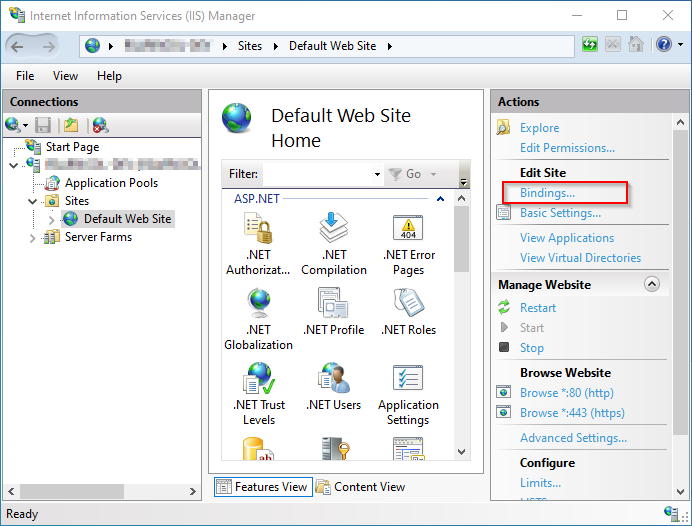The image size is (692, 526).
Task: Click the Filter text input field
Action: coord(317,174)
